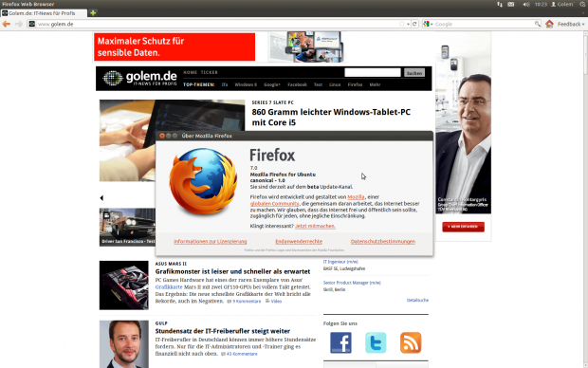This screenshot has height=368, width=588.
Task: Click the Suchen button
Action: point(414,73)
